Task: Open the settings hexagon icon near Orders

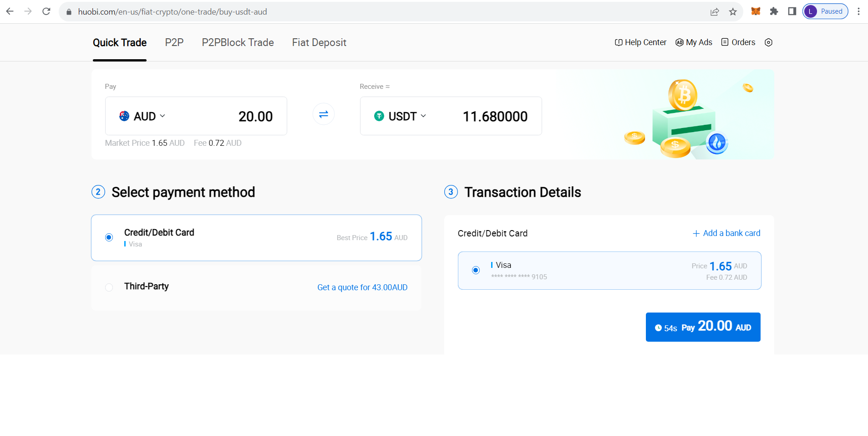Action: (x=768, y=42)
